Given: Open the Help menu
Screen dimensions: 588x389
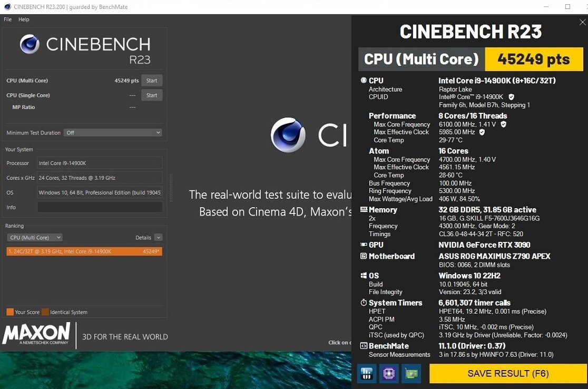Looking at the screenshot, I should coord(24,20).
